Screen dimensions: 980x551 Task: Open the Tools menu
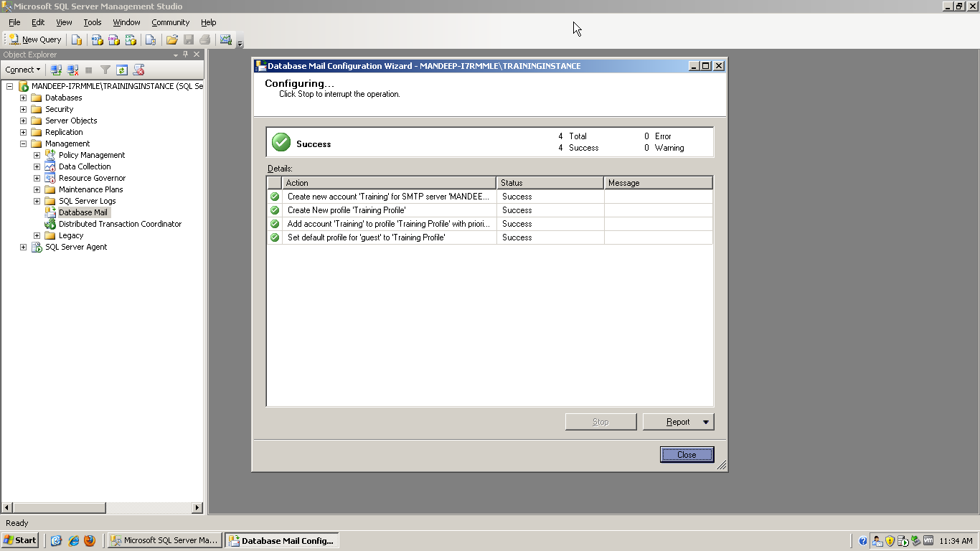(x=93, y=22)
